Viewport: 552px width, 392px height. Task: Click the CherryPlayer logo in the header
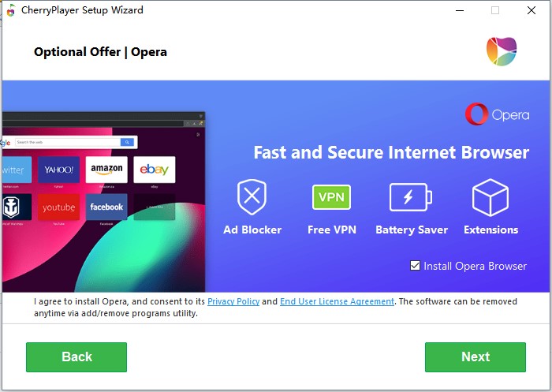coord(502,51)
